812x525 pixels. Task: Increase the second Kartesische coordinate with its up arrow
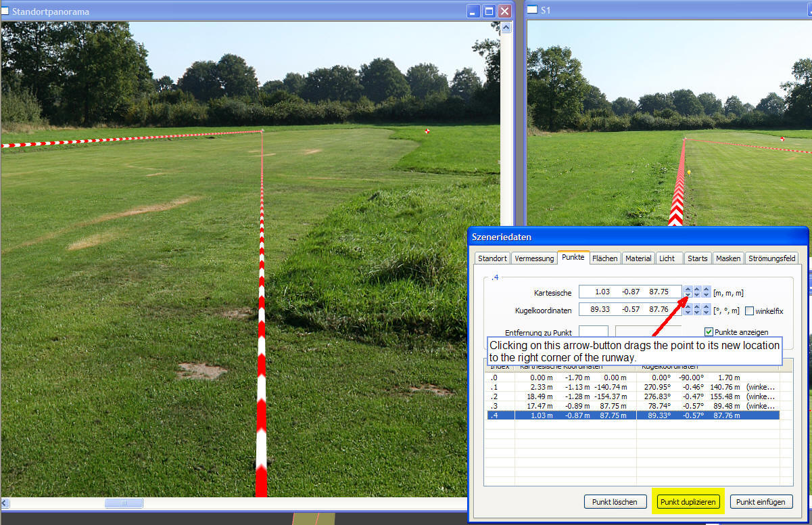697,290
